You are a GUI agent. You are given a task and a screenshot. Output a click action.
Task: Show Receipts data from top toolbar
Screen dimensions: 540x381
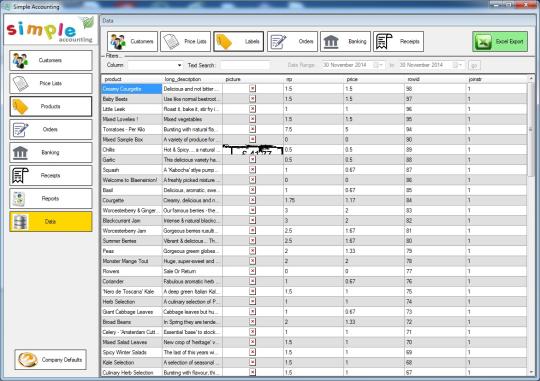click(398, 41)
